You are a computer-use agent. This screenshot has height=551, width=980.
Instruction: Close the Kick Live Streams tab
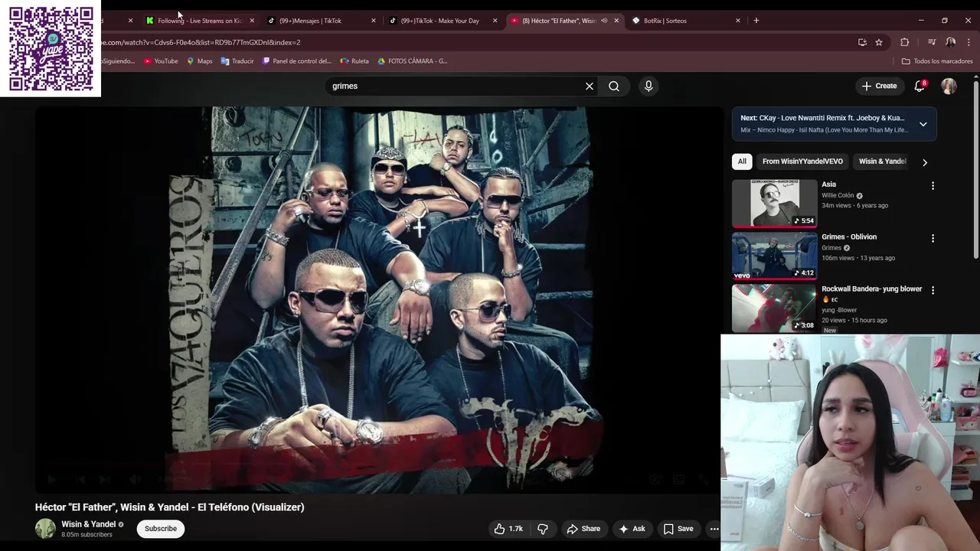252,21
